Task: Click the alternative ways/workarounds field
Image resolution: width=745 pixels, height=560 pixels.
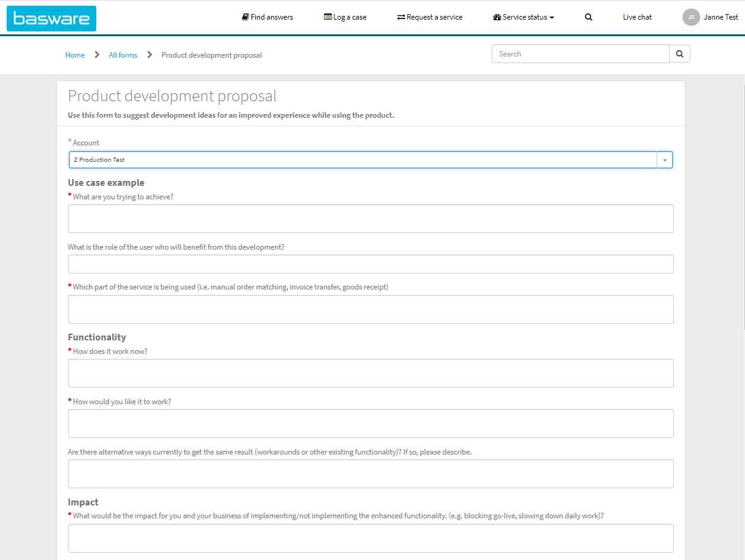Action: (x=370, y=474)
